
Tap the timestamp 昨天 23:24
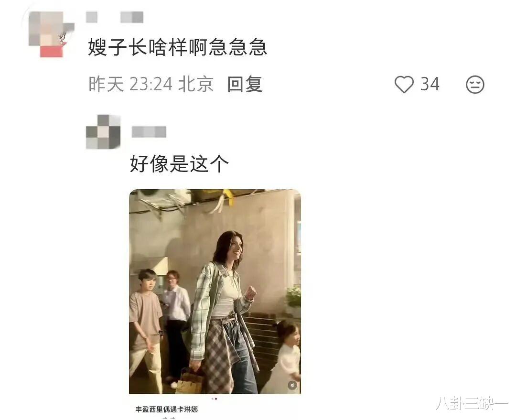coord(130,84)
